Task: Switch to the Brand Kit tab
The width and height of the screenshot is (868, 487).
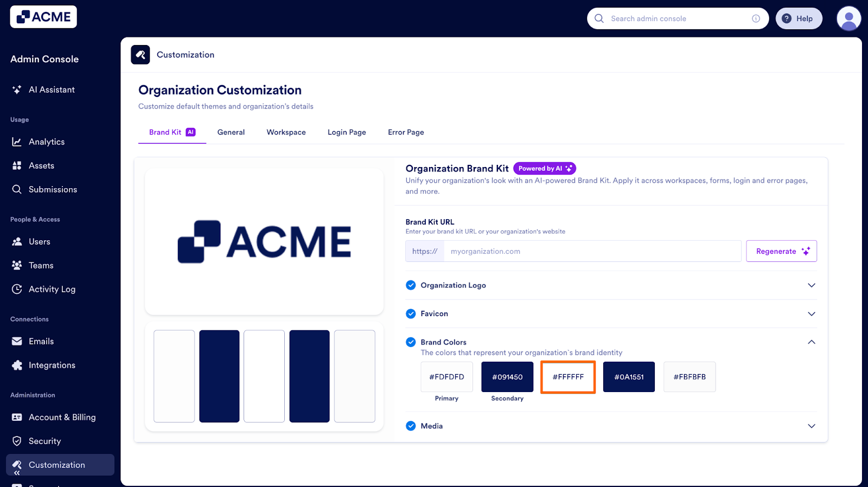Action: (x=172, y=132)
